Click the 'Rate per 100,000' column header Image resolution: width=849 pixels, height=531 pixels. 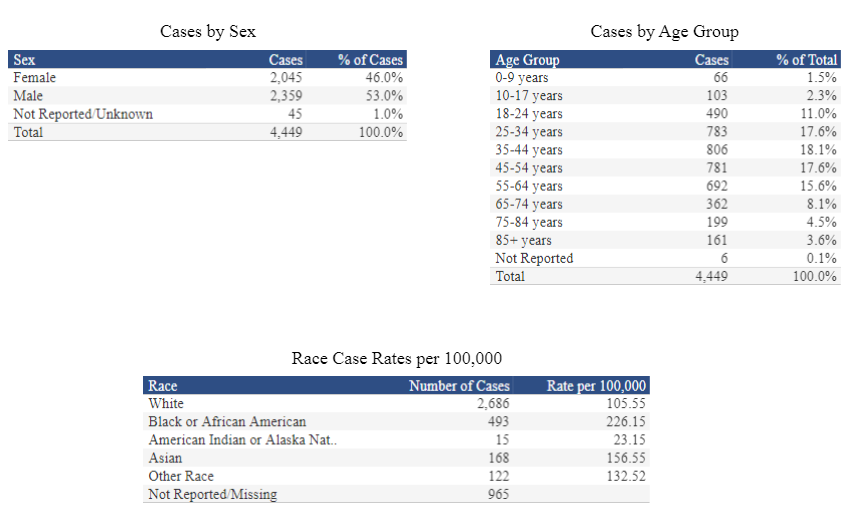597,386
